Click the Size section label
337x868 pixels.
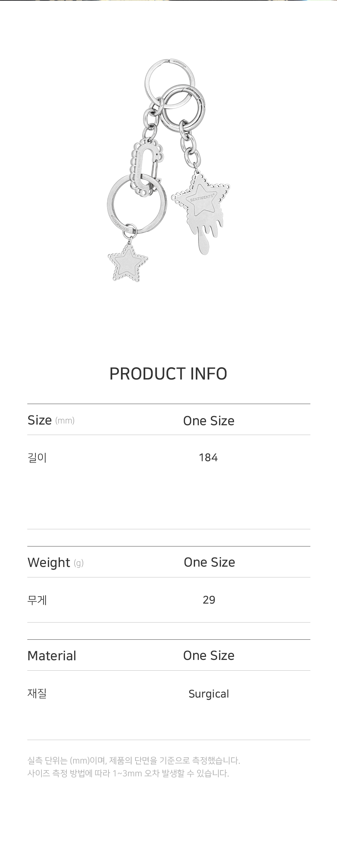pyautogui.click(x=39, y=420)
